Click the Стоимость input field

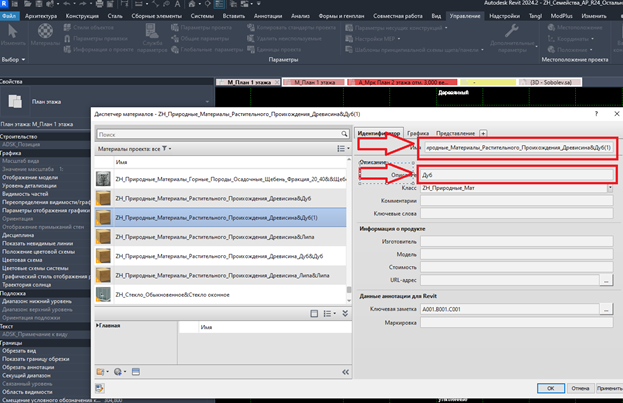tap(517, 267)
